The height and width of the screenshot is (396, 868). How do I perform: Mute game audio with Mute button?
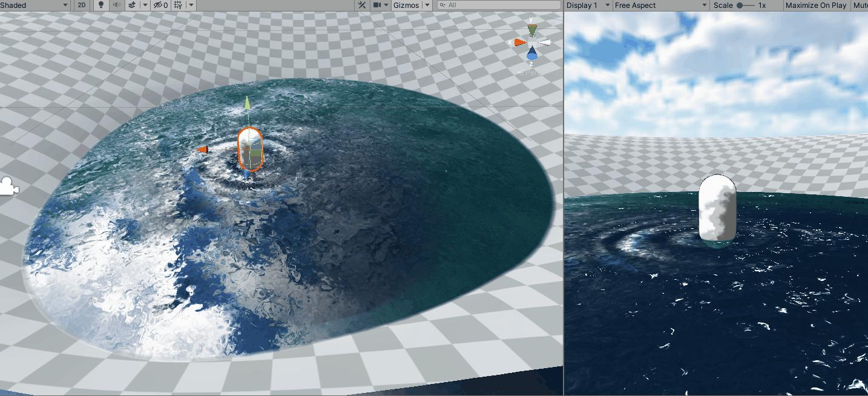click(x=861, y=5)
